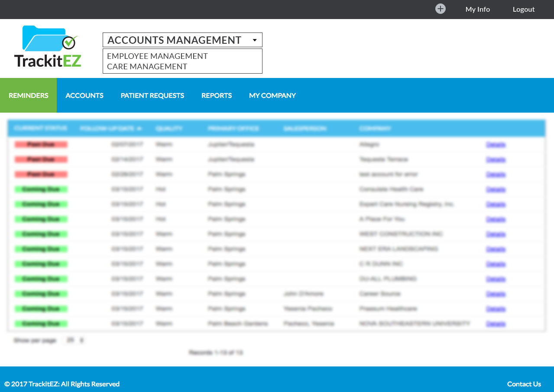Open My Info in the top bar
The image size is (554, 392).
(477, 10)
